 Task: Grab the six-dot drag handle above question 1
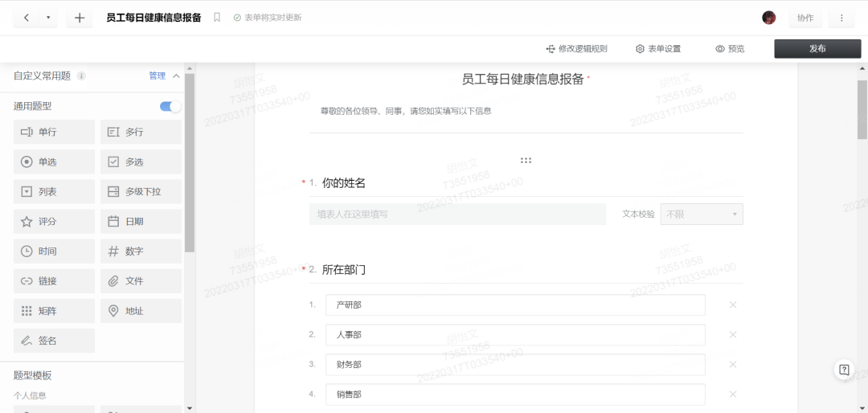click(526, 161)
